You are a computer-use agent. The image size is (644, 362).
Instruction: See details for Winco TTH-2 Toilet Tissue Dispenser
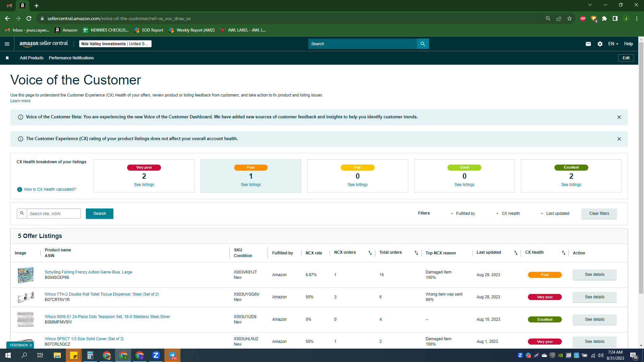(x=594, y=297)
